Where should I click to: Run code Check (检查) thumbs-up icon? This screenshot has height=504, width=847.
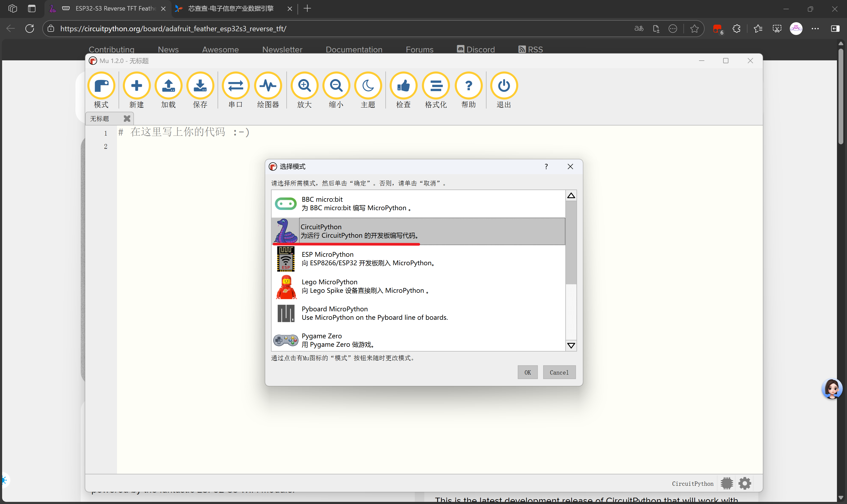coord(403,86)
